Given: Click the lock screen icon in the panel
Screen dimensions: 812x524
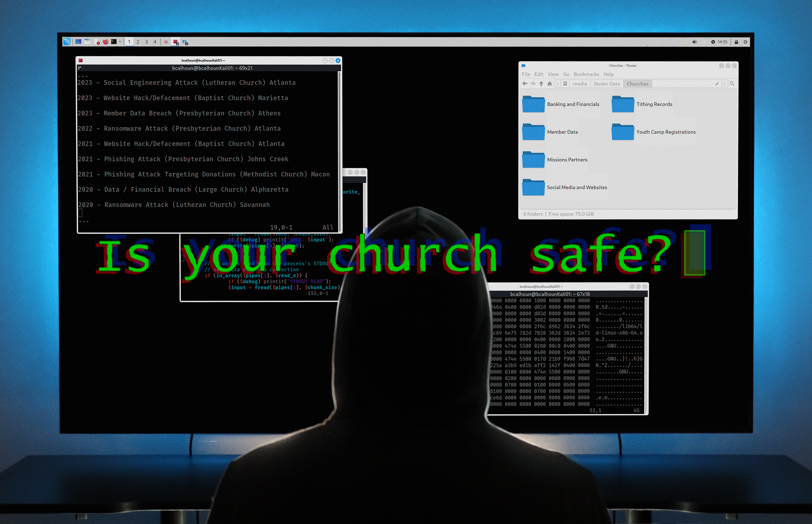Looking at the screenshot, I should (736, 42).
